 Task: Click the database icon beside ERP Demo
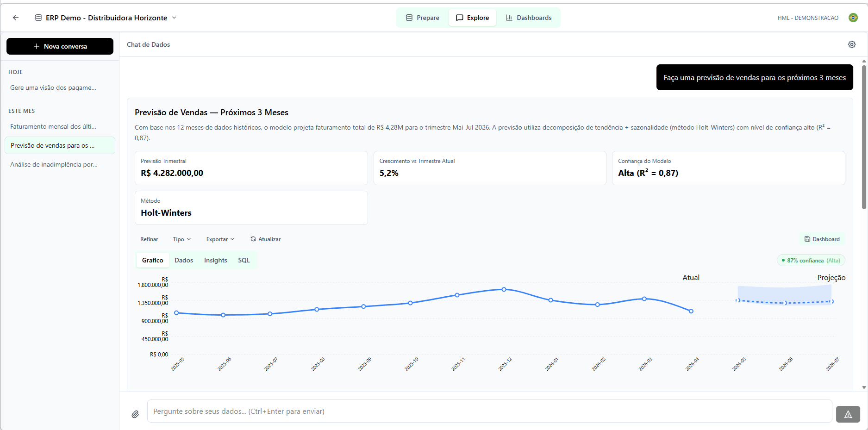pos(37,18)
